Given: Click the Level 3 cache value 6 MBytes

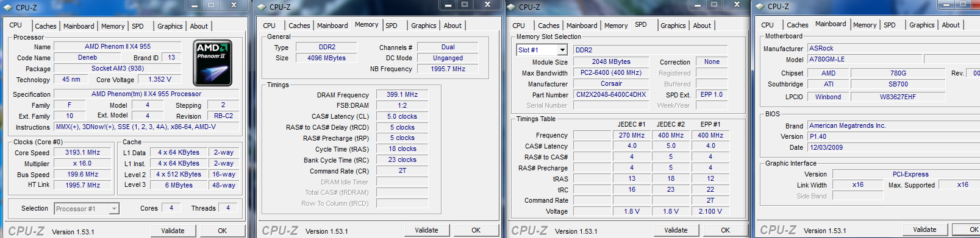Looking at the screenshot, I should pos(179,185).
